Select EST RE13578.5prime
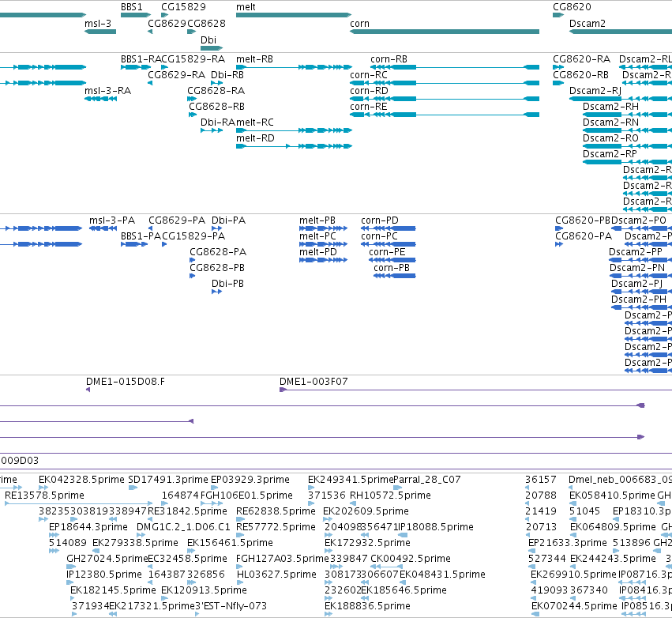Screen dimensions: 672x618 [x=44, y=496]
